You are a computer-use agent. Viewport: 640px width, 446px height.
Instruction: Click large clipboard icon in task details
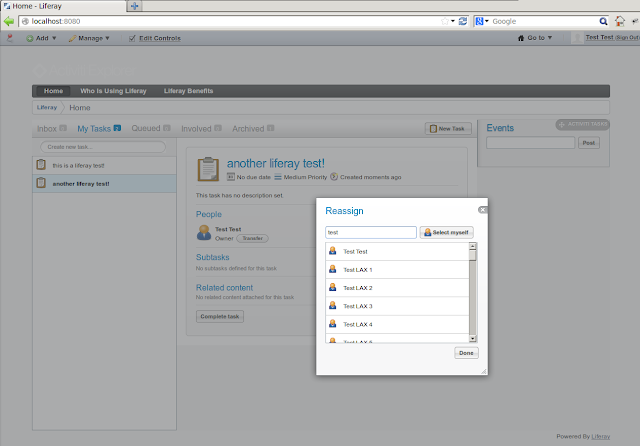[209, 169]
